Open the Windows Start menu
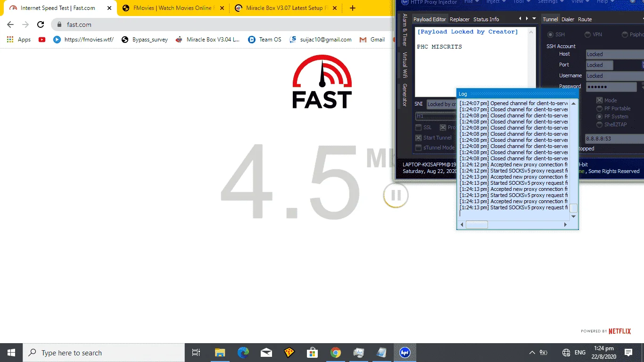644x362 pixels. click(11, 353)
